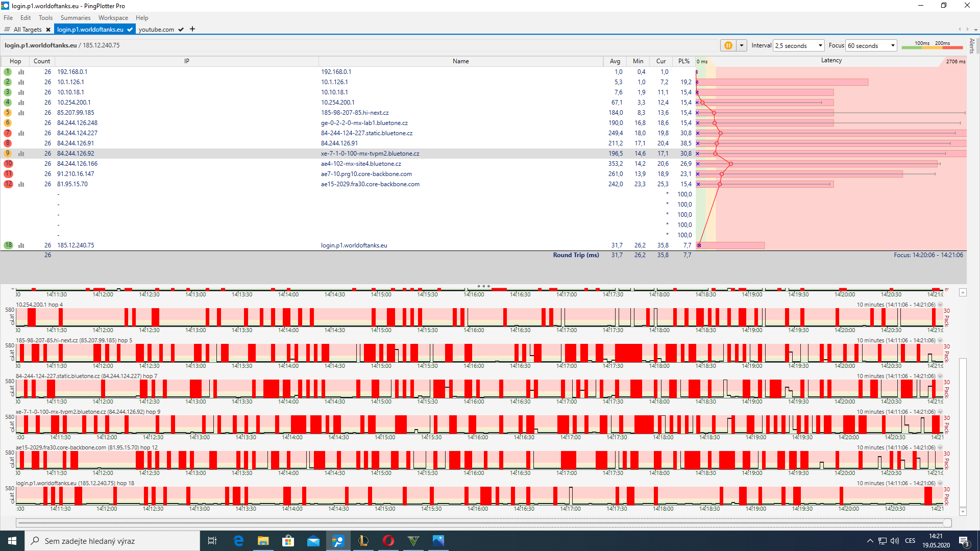This screenshot has width=980, height=551.
Task: Open the dropdown arrow beside the pause button
Action: pos(742,45)
